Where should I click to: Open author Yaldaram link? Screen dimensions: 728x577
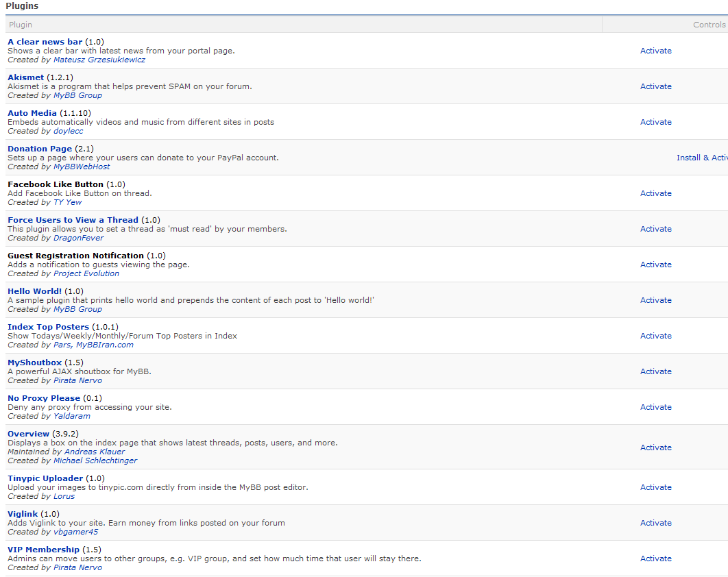click(72, 417)
